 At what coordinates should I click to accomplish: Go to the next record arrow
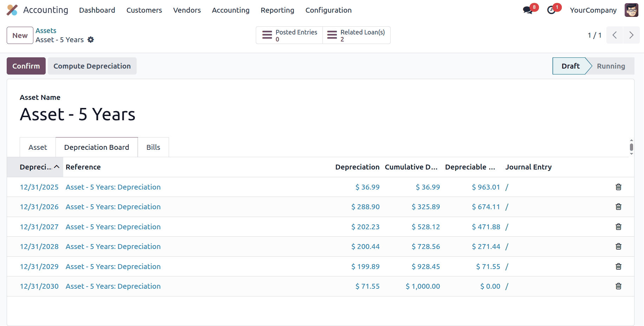631,35
